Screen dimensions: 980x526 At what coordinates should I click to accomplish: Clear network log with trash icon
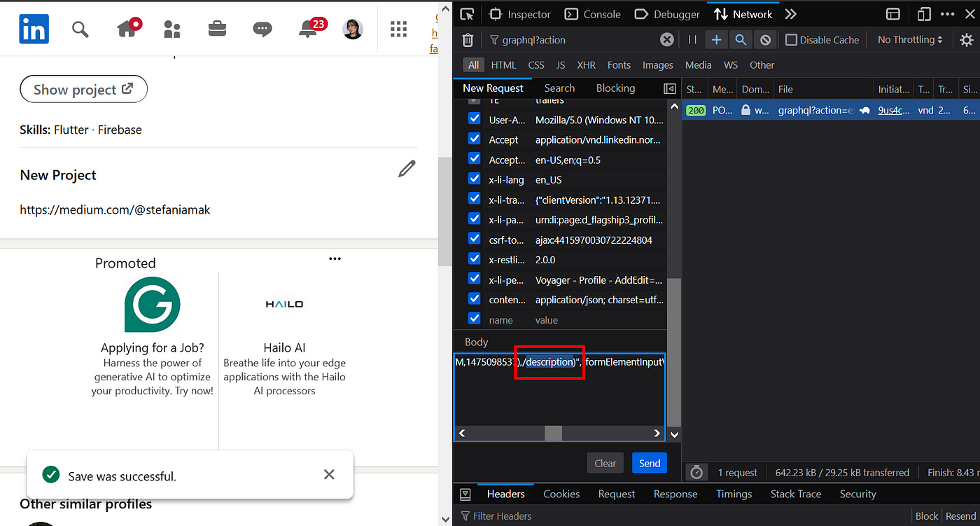coord(468,40)
